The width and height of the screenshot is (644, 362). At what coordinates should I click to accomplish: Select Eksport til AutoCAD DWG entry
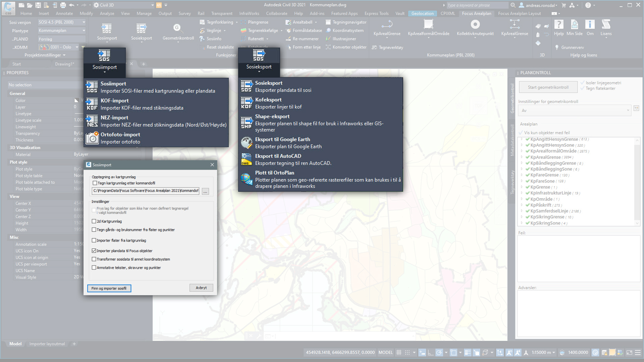click(320, 160)
